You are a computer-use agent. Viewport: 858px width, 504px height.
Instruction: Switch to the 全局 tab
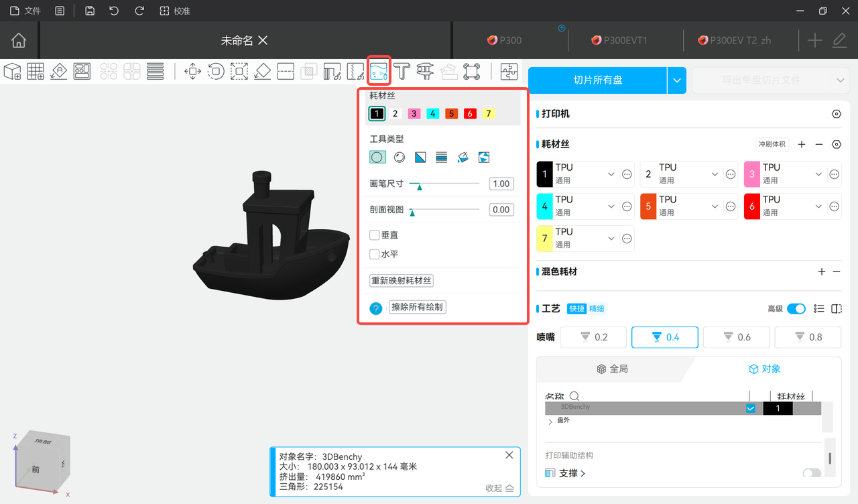[x=612, y=369]
